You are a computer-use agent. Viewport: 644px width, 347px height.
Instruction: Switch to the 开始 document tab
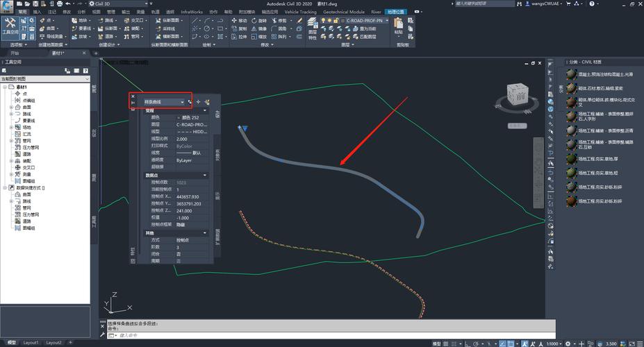pyautogui.click(x=15, y=53)
